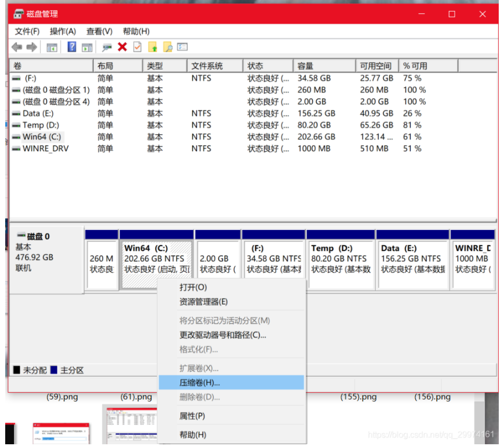Select the Temp (D:) partition block
This screenshot has height=446, width=504.
click(341, 260)
